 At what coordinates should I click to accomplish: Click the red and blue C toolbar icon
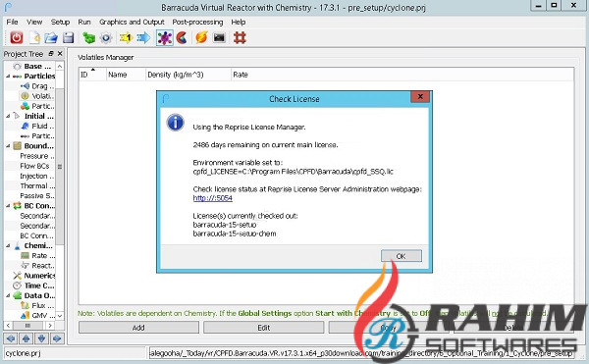[182, 38]
